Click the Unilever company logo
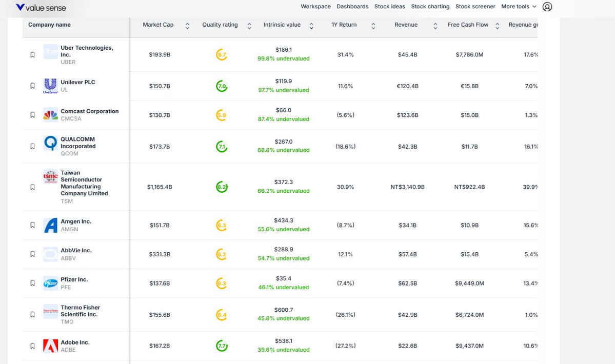This screenshot has width=615, height=364. [x=51, y=86]
